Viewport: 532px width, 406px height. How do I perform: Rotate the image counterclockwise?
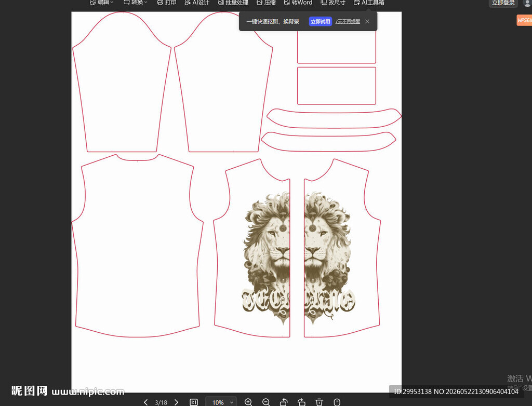click(284, 402)
